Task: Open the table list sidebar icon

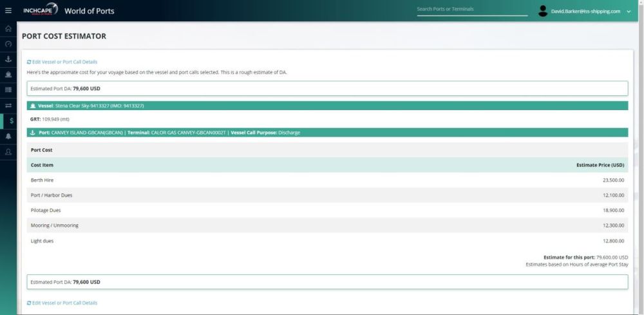Action: click(8, 90)
